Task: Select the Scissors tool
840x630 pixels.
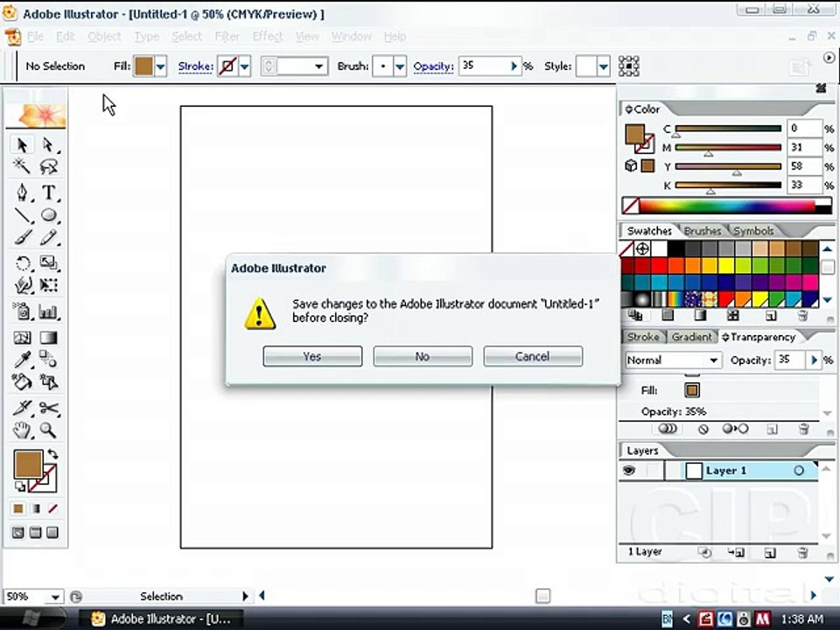Action: [48, 409]
